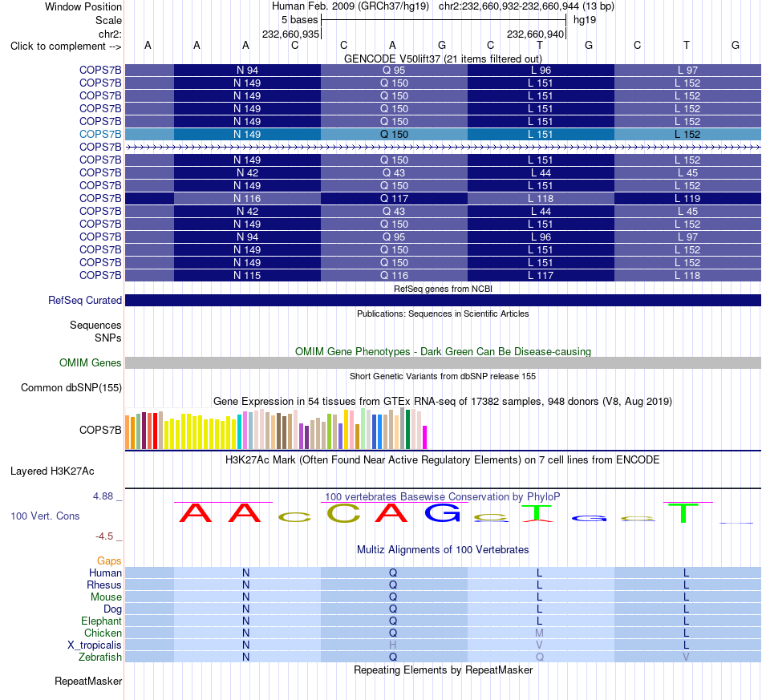The image size is (762, 700).
Task: Click the light-blue highlighted COPS7B label
Action: [100, 134]
